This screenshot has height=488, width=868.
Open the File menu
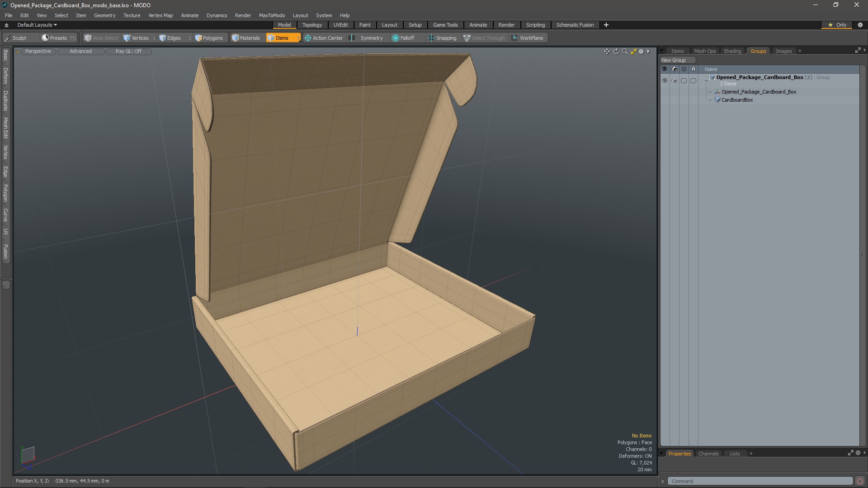pyautogui.click(x=9, y=15)
